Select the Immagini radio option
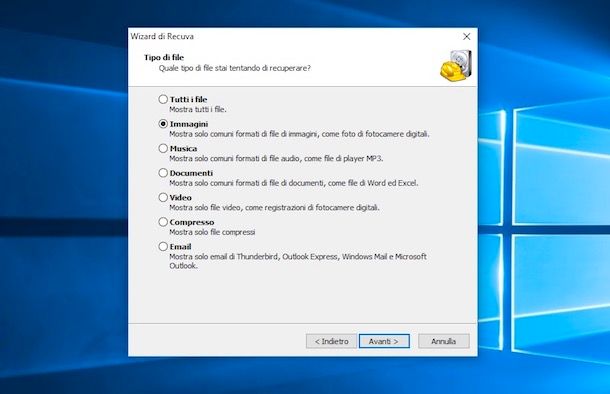 pyautogui.click(x=163, y=124)
